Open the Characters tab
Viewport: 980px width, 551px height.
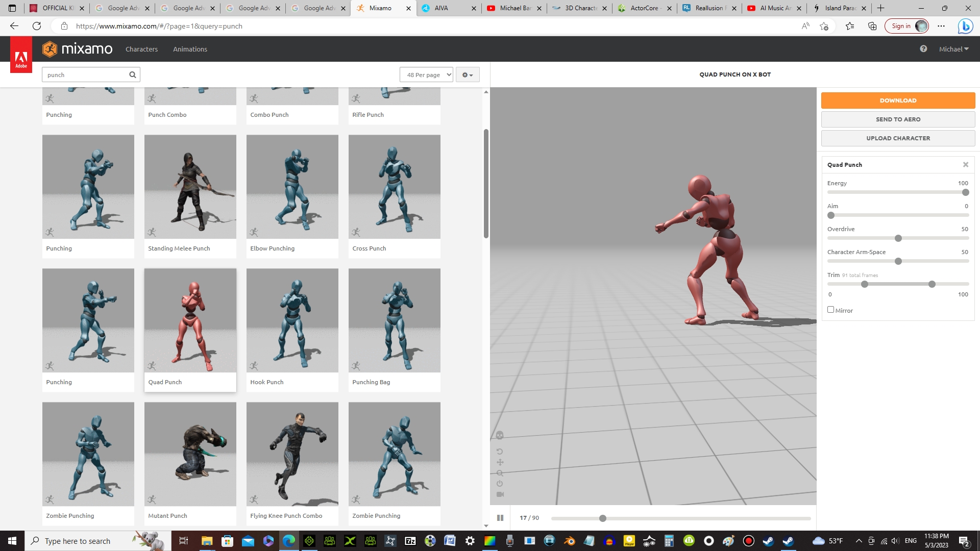(141, 49)
